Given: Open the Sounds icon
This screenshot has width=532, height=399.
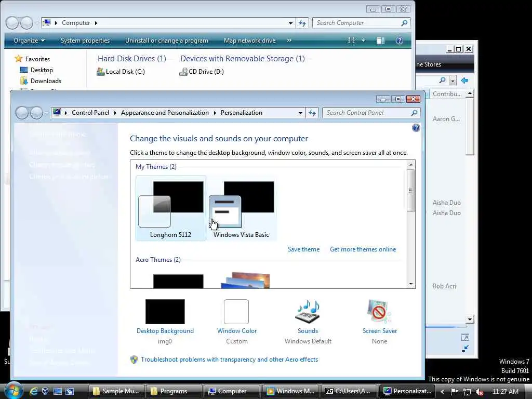Looking at the screenshot, I should (x=308, y=312).
